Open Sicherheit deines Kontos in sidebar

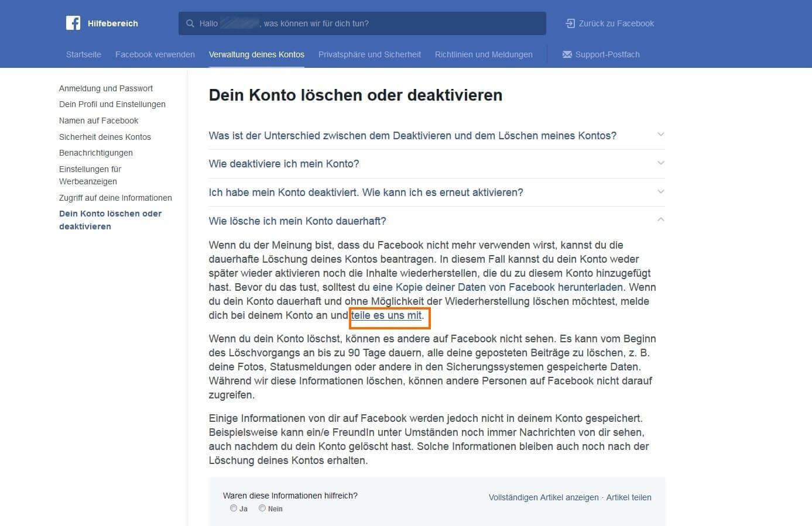[105, 137]
